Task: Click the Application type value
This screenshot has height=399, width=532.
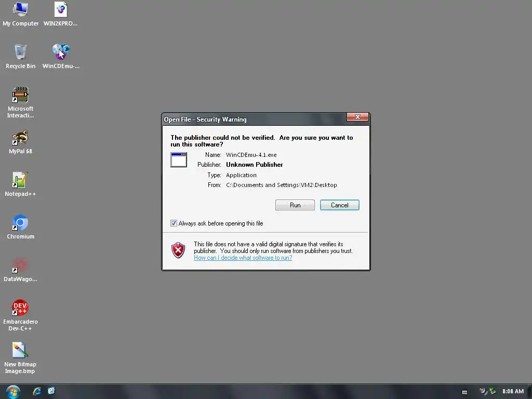Action: pos(241,175)
